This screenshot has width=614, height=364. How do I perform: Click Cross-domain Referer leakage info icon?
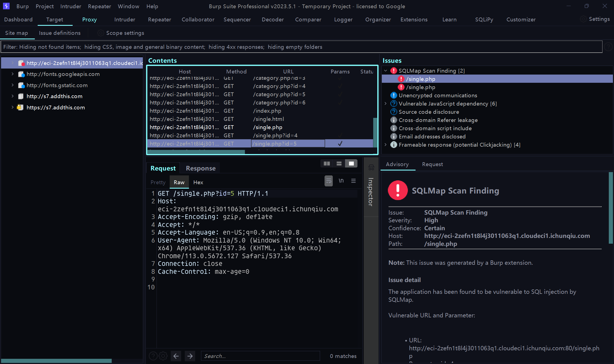pyautogui.click(x=394, y=120)
